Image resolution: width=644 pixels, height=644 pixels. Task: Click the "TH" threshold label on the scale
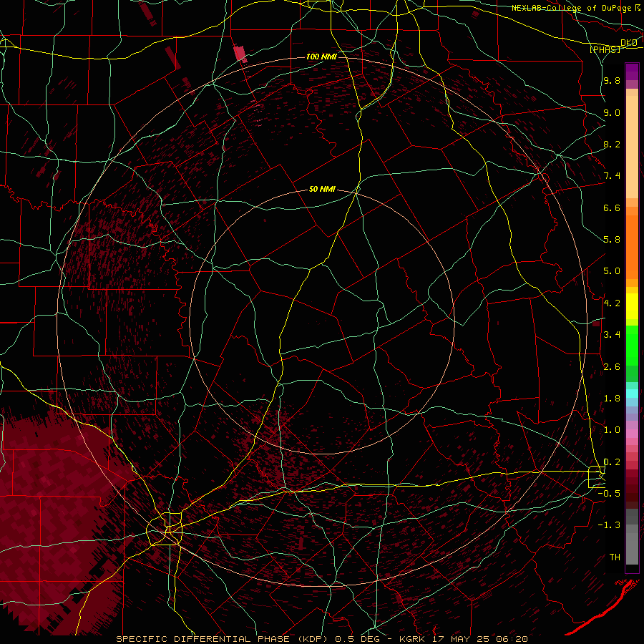(x=615, y=557)
